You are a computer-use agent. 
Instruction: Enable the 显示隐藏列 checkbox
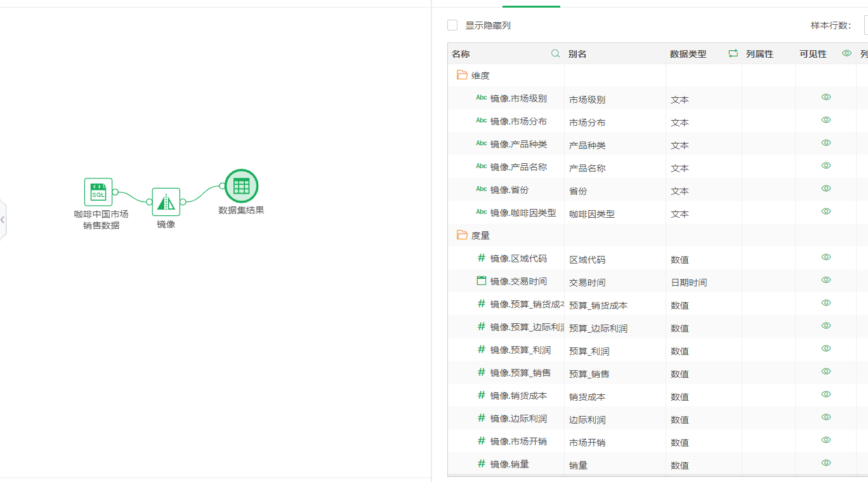coord(452,25)
